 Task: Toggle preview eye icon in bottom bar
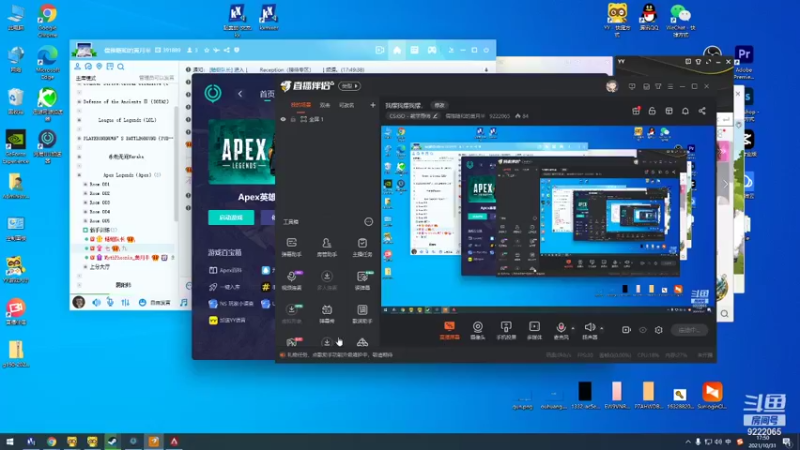(x=642, y=330)
